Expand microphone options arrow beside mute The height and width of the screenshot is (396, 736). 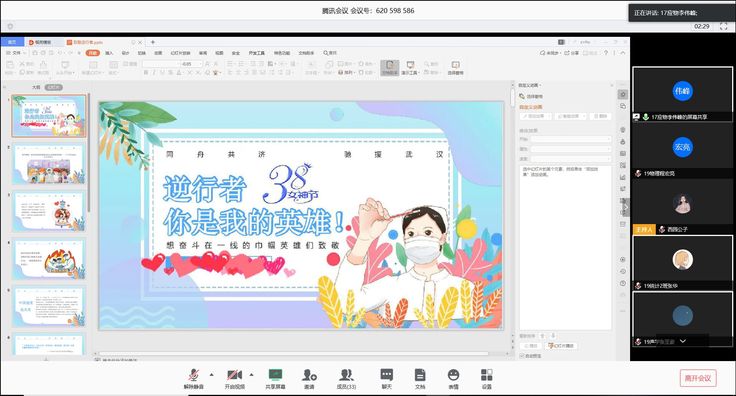coord(211,374)
